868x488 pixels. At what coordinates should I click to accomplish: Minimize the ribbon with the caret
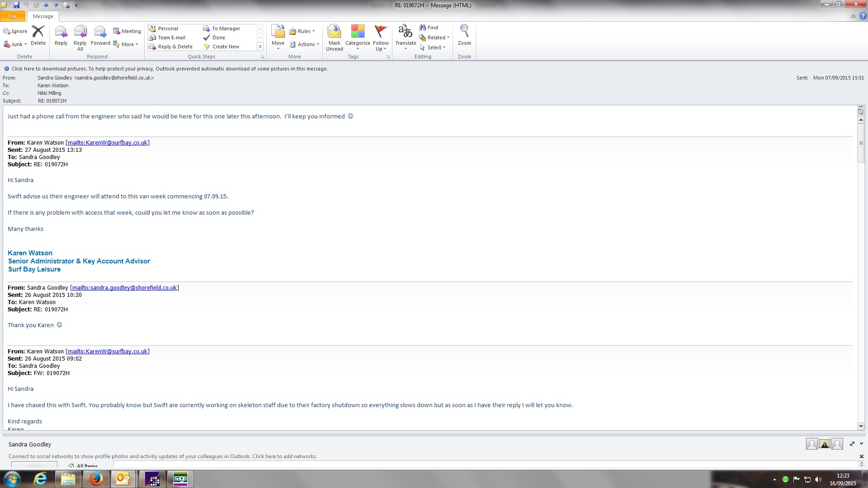853,16
